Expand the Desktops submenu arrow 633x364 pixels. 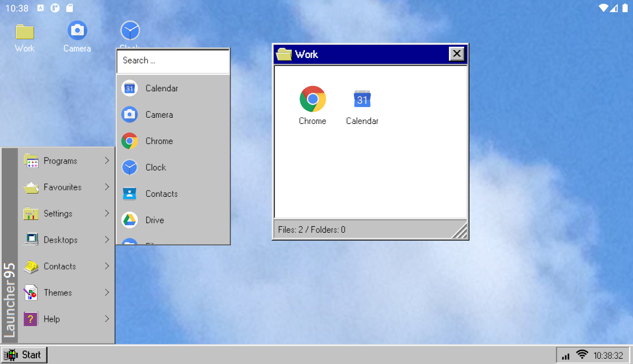[x=107, y=240]
